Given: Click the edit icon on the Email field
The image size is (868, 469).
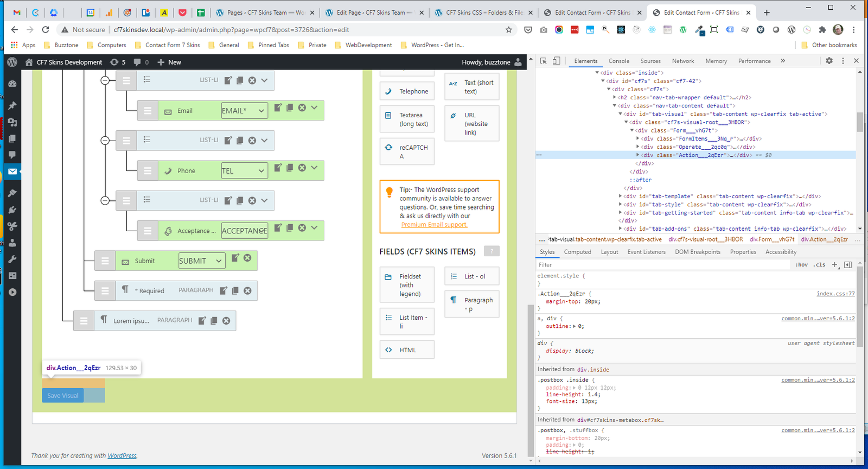Looking at the screenshot, I should (x=278, y=107).
